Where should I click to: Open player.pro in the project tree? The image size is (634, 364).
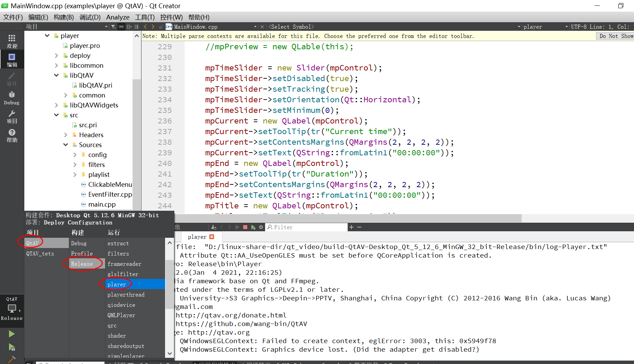[x=85, y=45]
